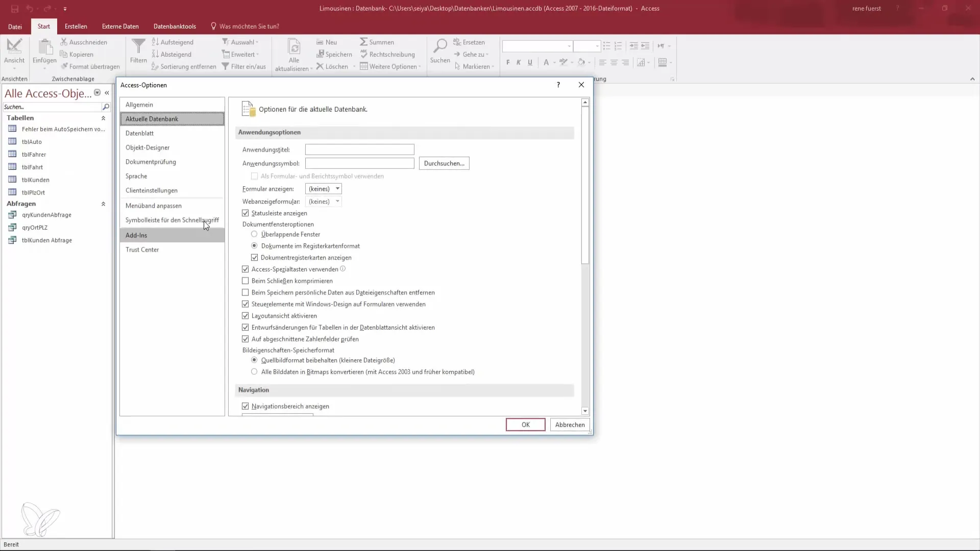
Task: Click the OK button
Action: [x=525, y=424]
